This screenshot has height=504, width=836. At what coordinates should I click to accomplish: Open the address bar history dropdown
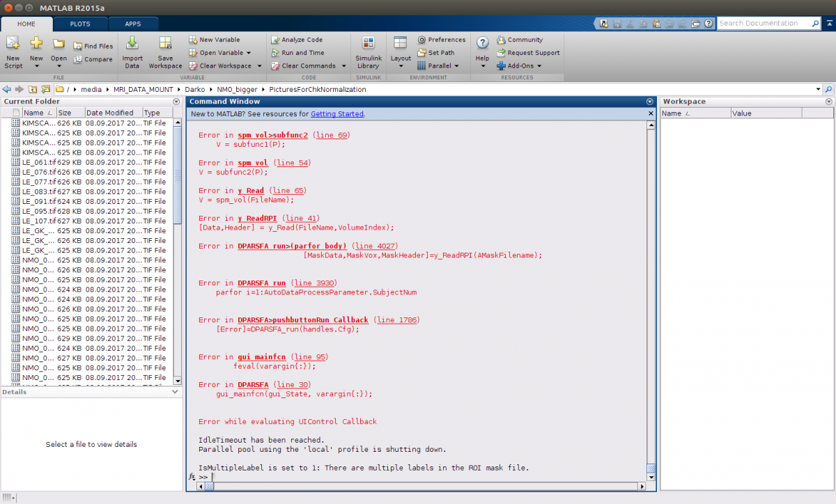click(x=819, y=89)
